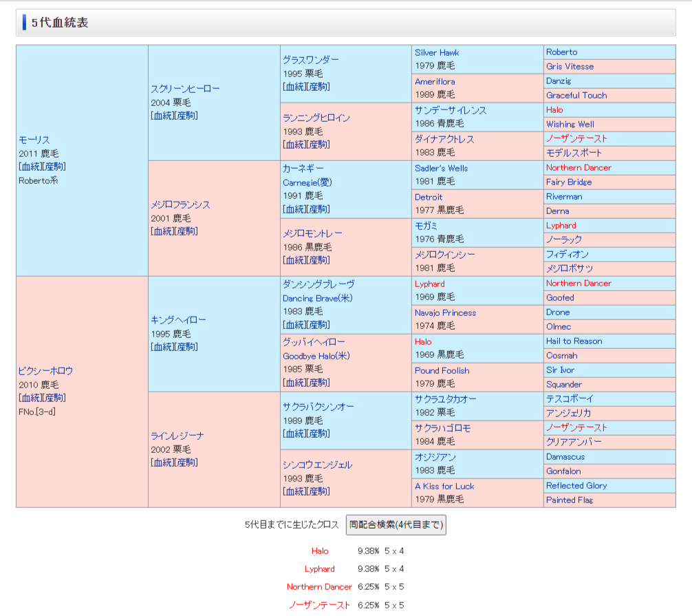
Task: Click 産駒 link under モーリス
Action: tap(54, 167)
